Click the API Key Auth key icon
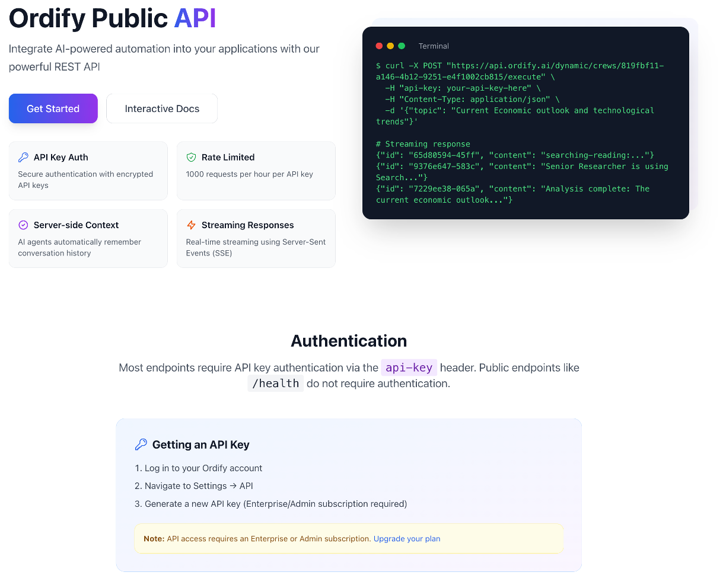 (x=23, y=156)
